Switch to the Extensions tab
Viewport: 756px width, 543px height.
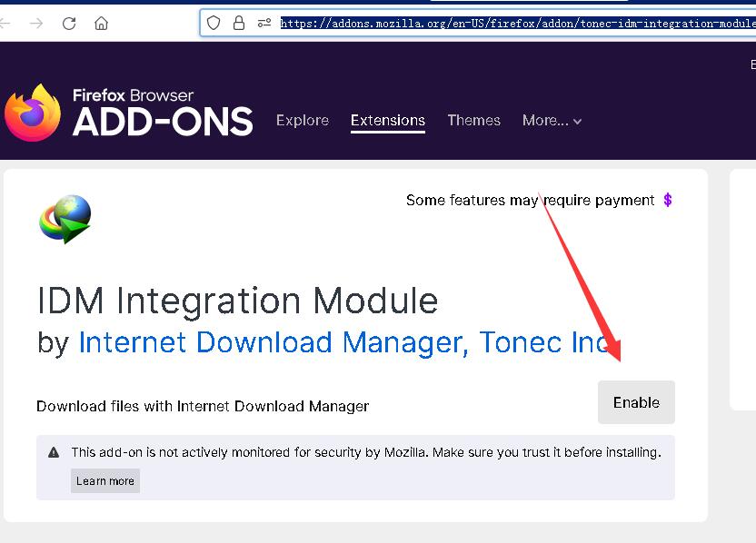[388, 121]
